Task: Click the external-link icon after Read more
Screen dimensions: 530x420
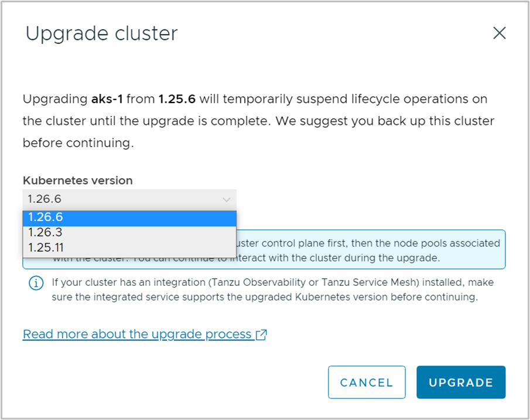Action: [x=261, y=334]
